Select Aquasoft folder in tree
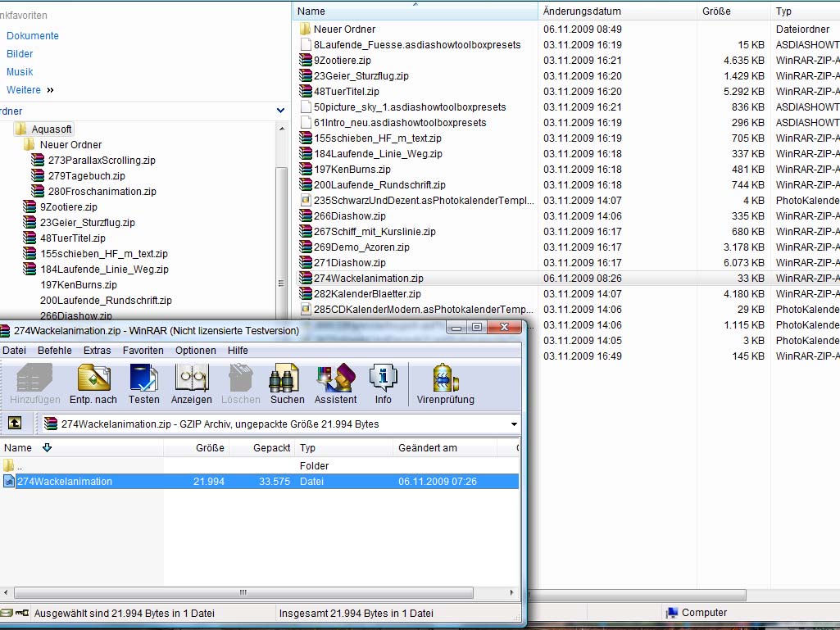The height and width of the screenshot is (630, 840). (x=52, y=129)
